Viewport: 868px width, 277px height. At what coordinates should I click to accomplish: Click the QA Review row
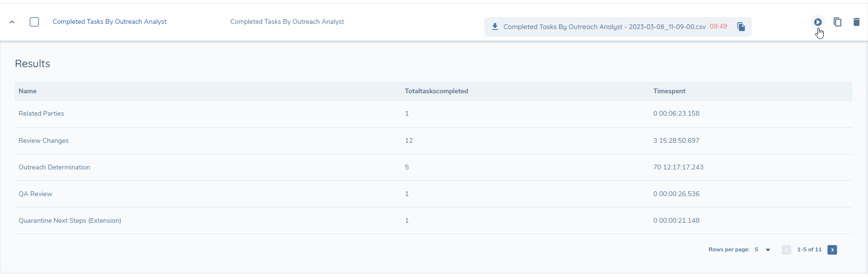(35, 194)
